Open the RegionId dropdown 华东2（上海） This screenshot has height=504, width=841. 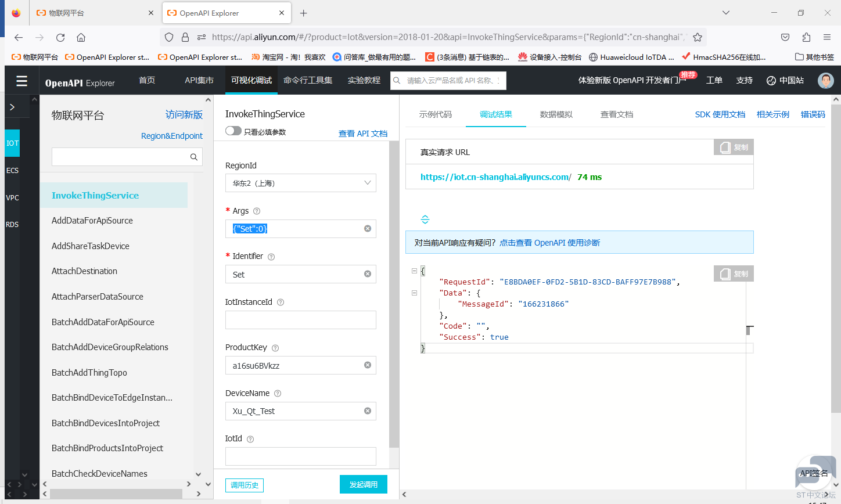pyautogui.click(x=300, y=183)
